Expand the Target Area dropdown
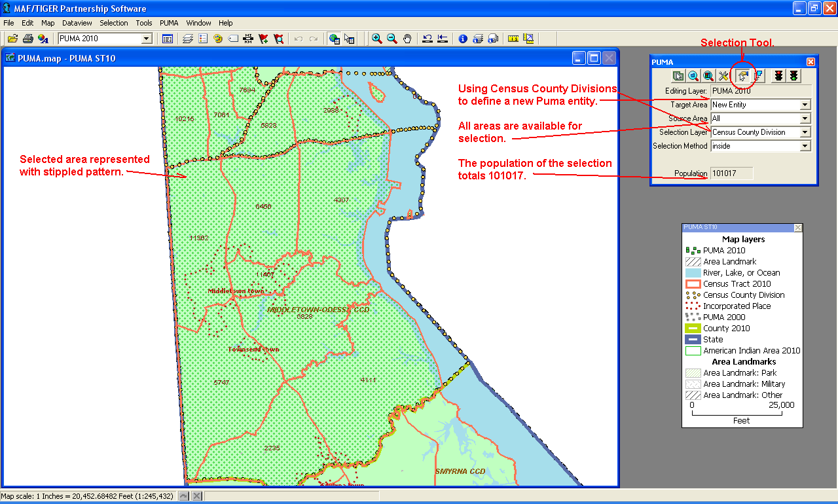The height and width of the screenshot is (504, 838). [x=805, y=105]
